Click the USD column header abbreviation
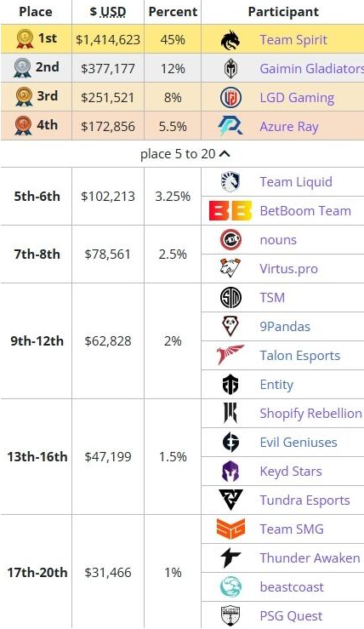 (x=113, y=12)
